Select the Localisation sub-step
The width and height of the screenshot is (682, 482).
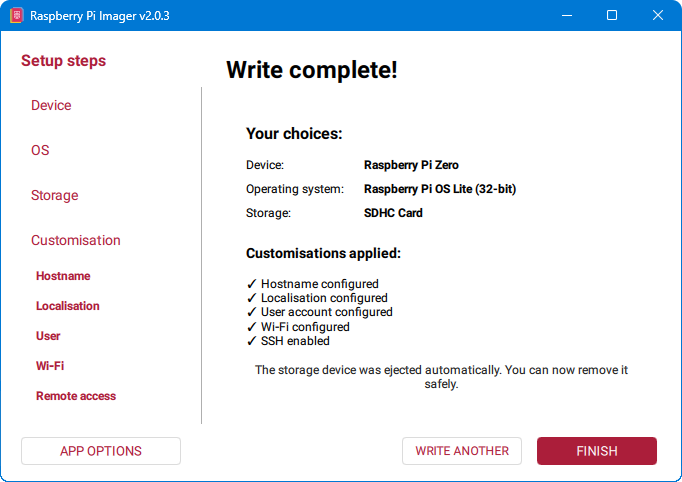[x=68, y=306]
